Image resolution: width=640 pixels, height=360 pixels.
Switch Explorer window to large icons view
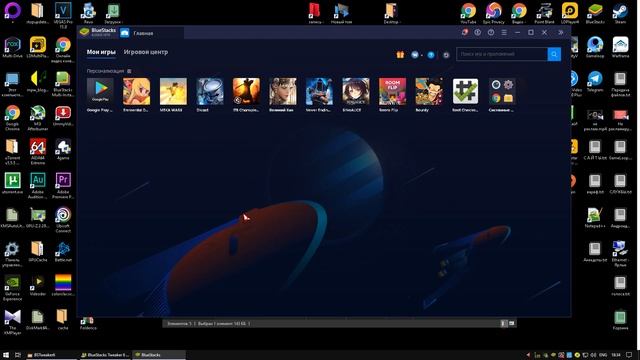coord(511,323)
